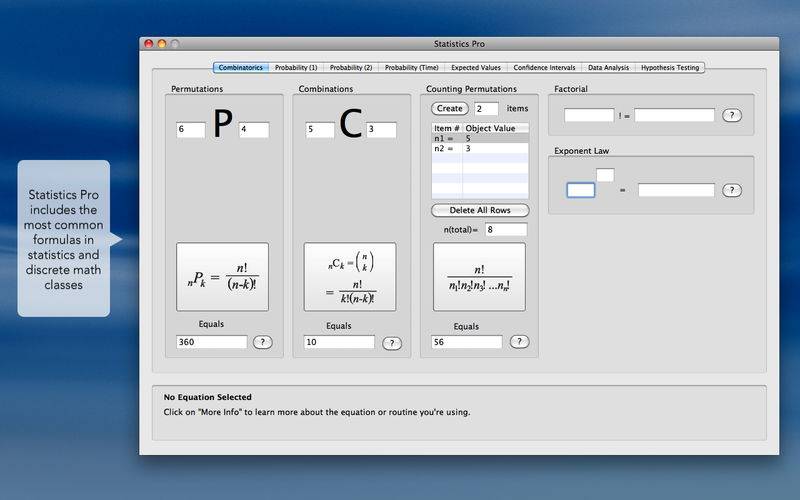
Task: Click the Combinations k field containing 3
Action: click(381, 130)
